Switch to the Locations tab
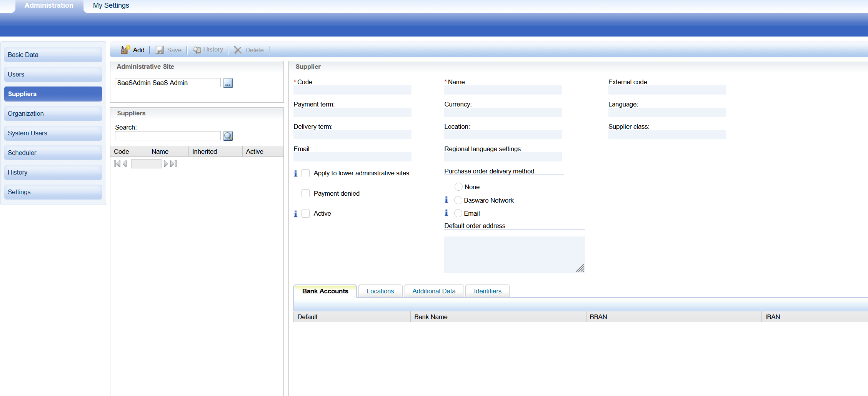Screen dimensions: 868x396 click(380, 291)
